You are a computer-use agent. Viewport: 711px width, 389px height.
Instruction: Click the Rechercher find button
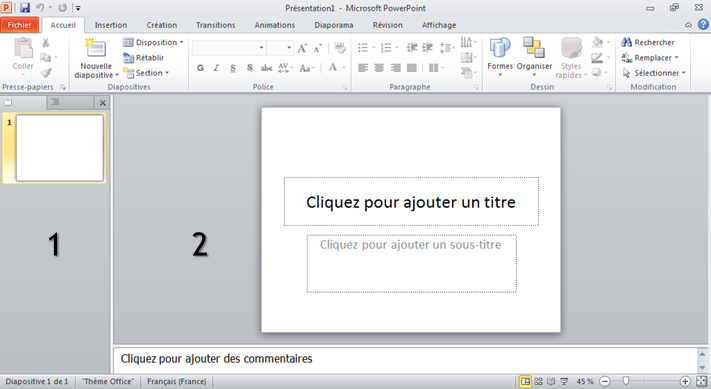[x=648, y=42]
